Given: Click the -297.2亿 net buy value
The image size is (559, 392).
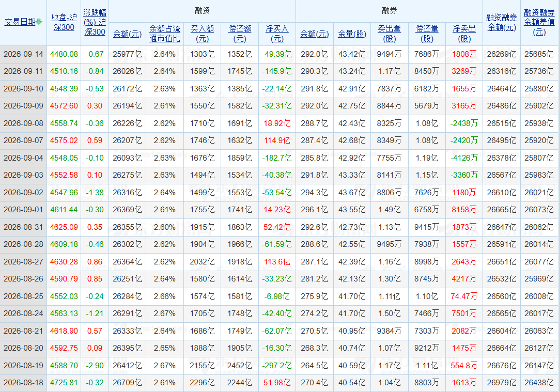Looking at the screenshot, I should point(277,366).
